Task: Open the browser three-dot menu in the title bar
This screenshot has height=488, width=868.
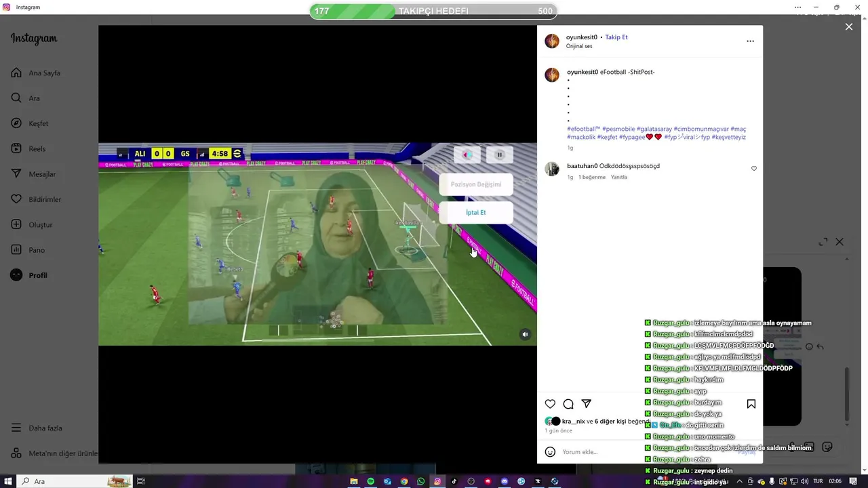Action: point(798,7)
